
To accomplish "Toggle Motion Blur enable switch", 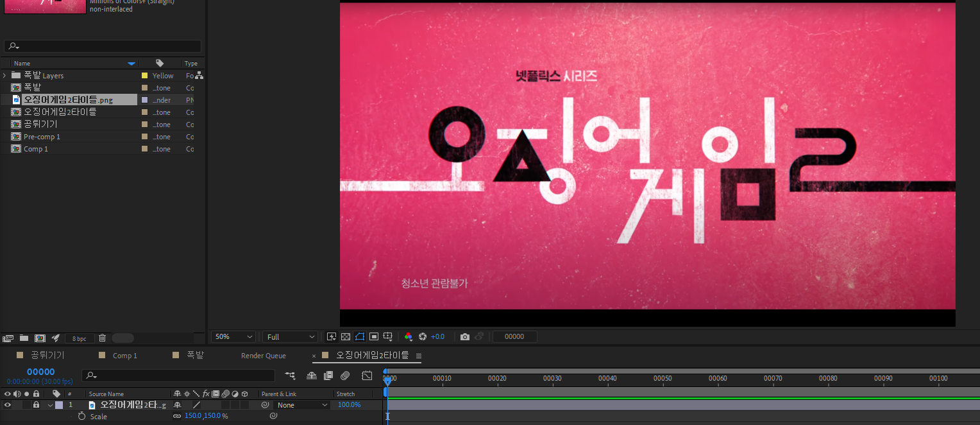I will point(345,375).
